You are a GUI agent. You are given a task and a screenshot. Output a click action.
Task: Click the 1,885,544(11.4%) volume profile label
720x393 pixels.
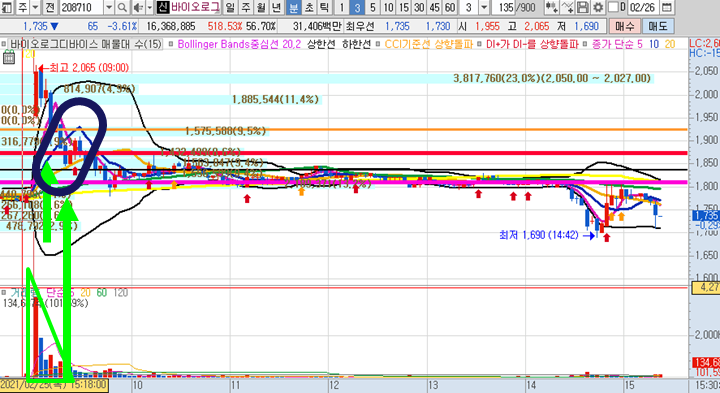(275, 99)
